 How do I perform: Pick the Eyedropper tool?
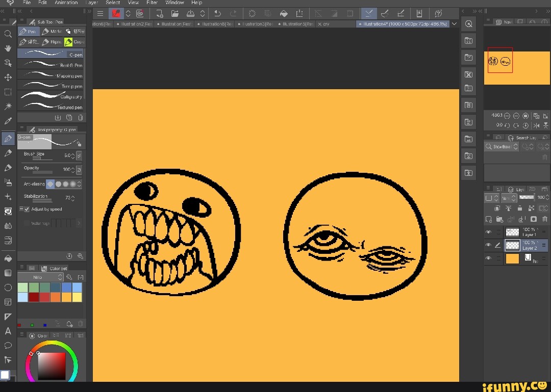tap(8, 121)
